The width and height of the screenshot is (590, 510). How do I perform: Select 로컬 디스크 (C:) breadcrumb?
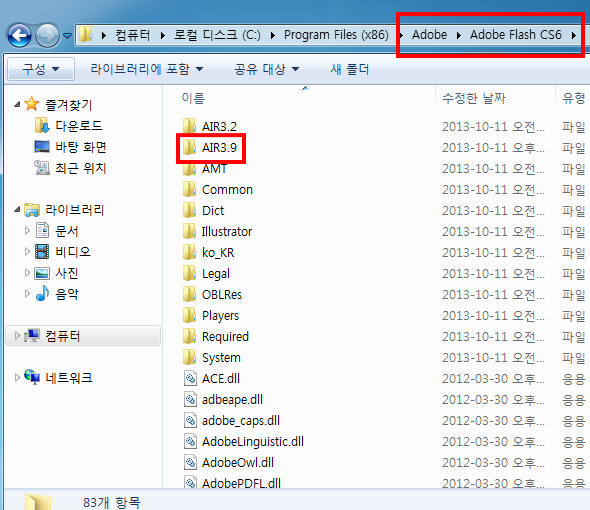click(217, 35)
